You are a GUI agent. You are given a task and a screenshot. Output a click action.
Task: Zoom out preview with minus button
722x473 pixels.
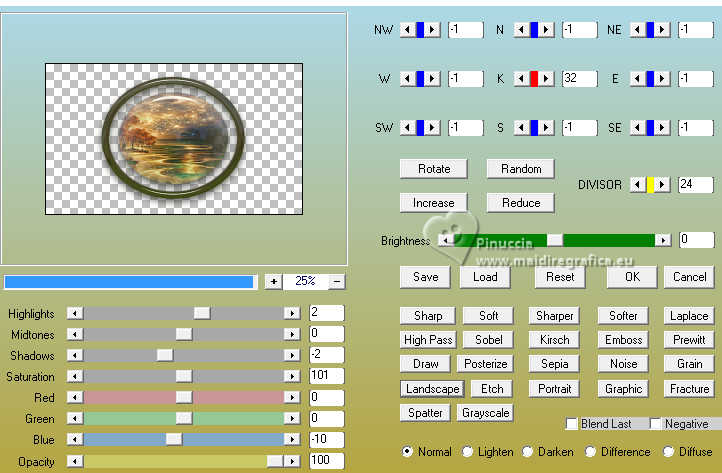[337, 281]
